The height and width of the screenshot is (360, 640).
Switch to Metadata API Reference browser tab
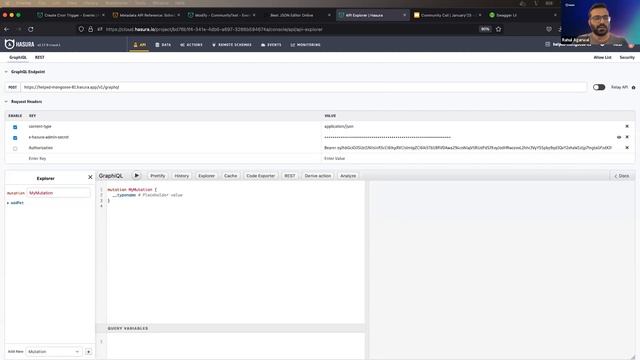[146, 15]
